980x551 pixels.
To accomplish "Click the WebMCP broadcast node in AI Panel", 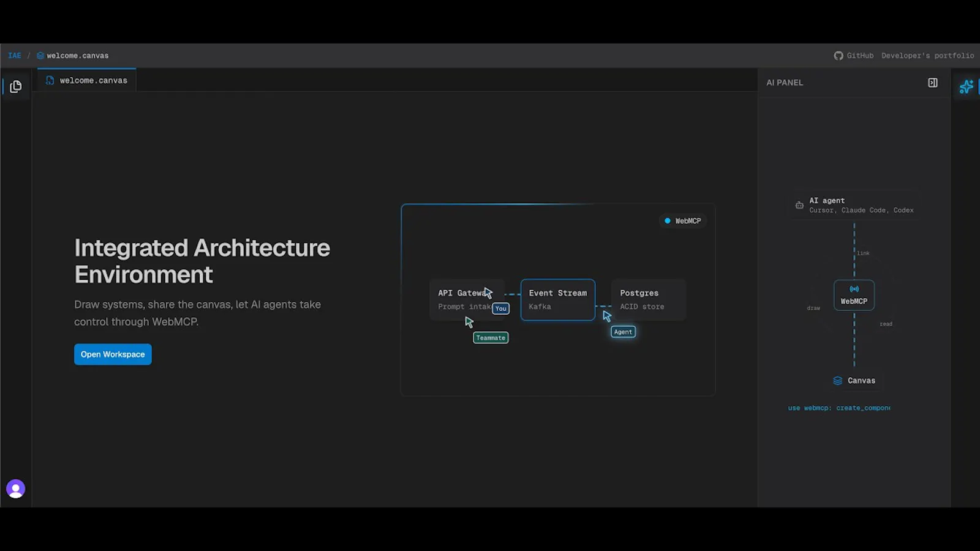I will 854,295.
